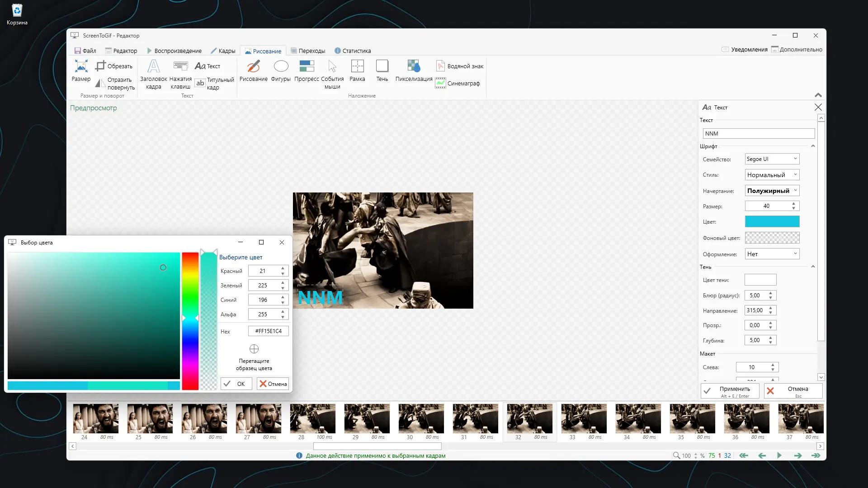Open the Progress overlay tool

(307, 67)
